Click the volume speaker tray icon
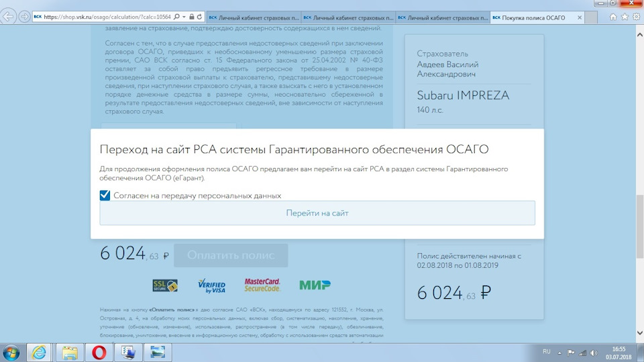The height and width of the screenshot is (362, 644). (x=594, y=353)
